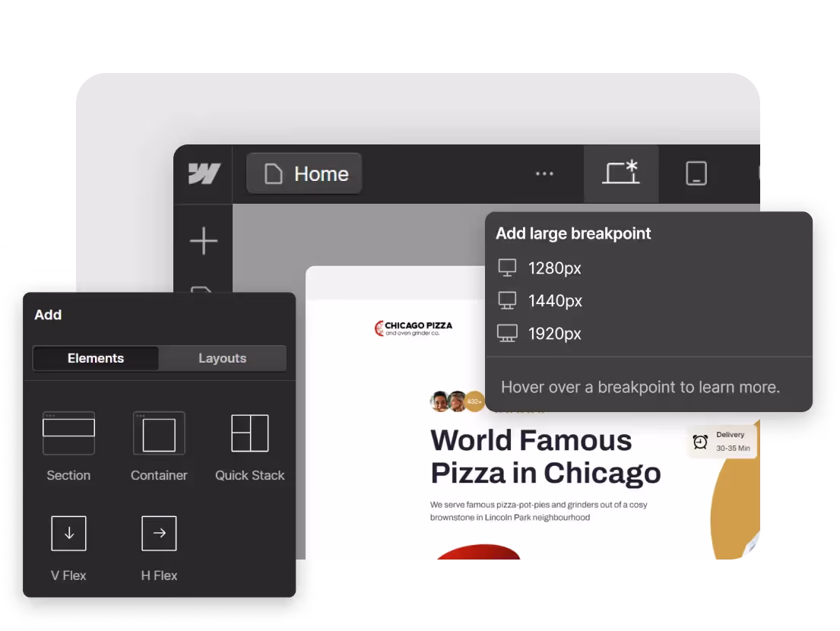
Task: Add a V Flex element
Action: click(68, 548)
